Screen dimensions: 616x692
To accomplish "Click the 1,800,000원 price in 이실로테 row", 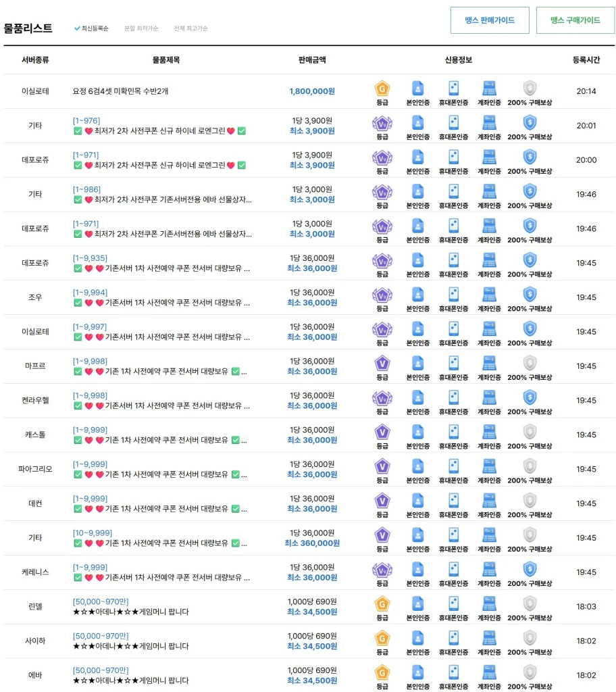I will pyautogui.click(x=312, y=91).
